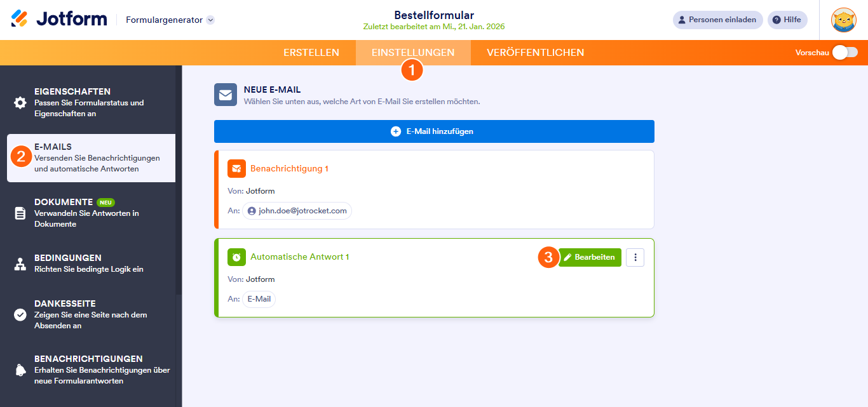Click the Jotform logo
Viewport: 868px width, 407px height.
tap(59, 19)
